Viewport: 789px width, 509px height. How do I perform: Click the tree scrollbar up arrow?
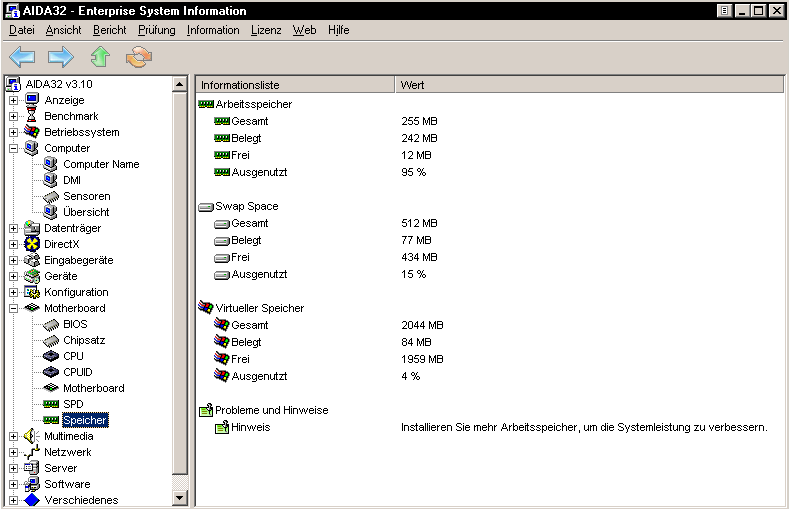coord(180,83)
